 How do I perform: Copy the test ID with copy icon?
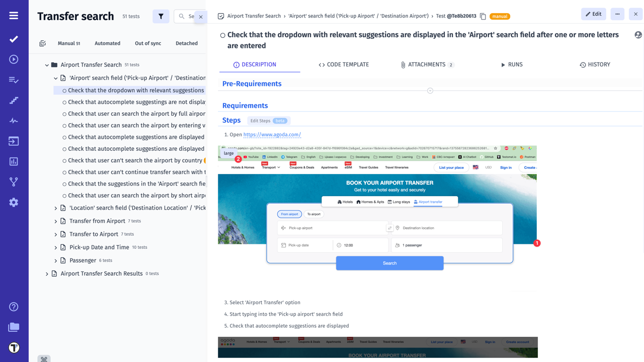(483, 17)
